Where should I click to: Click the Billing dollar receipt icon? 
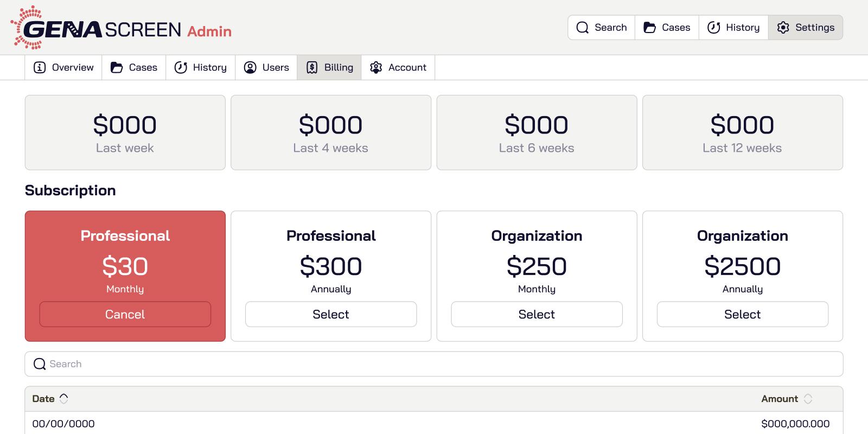point(312,67)
